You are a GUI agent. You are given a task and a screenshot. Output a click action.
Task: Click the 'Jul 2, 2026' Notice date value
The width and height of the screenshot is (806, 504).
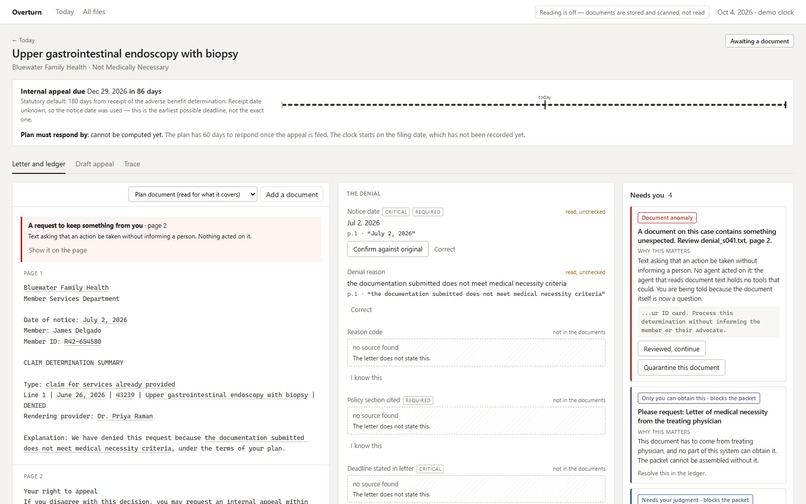(x=363, y=223)
